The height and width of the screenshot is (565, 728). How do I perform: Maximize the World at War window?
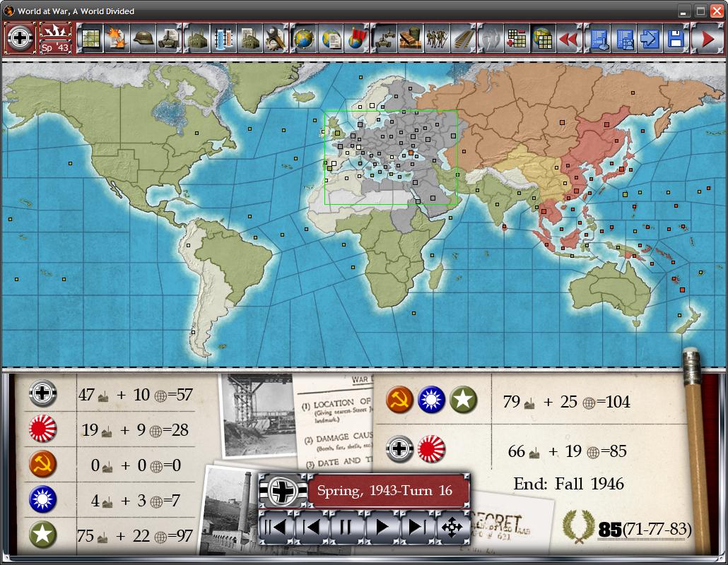click(700, 11)
